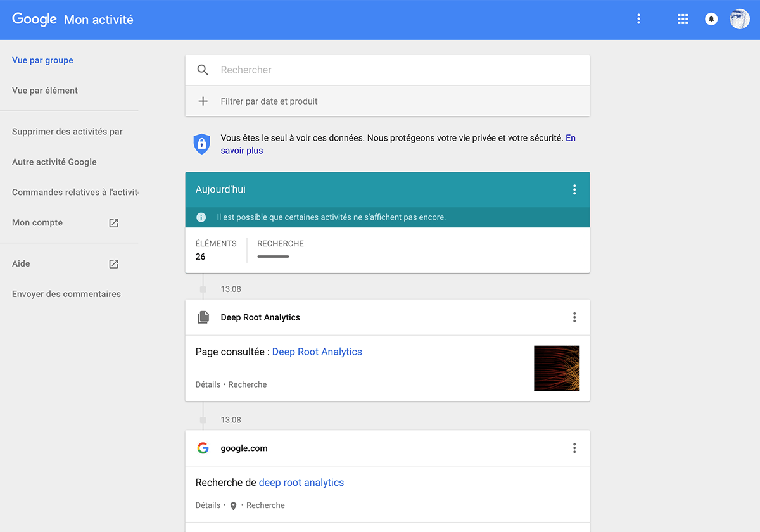
Task: Open the 'Deep Root Analytics' page link
Action: coord(317,351)
